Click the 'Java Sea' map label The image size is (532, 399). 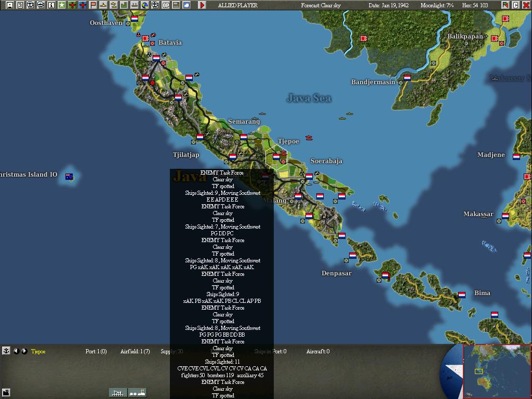pos(309,98)
